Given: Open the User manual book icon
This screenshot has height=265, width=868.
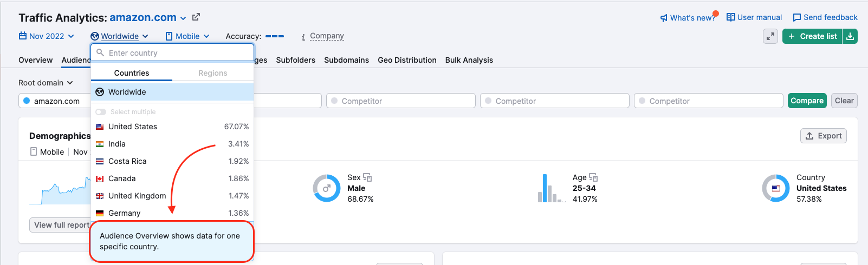Looking at the screenshot, I should pos(731,17).
